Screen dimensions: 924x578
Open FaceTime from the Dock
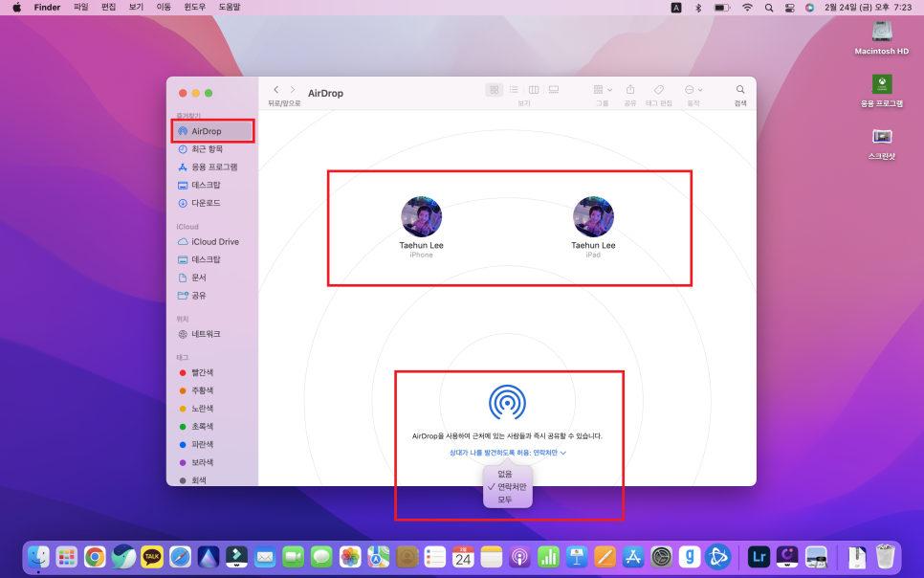[x=293, y=556]
